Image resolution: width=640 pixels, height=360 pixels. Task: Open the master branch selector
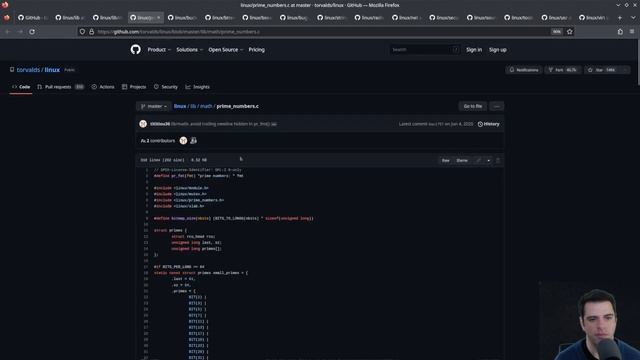coord(154,106)
